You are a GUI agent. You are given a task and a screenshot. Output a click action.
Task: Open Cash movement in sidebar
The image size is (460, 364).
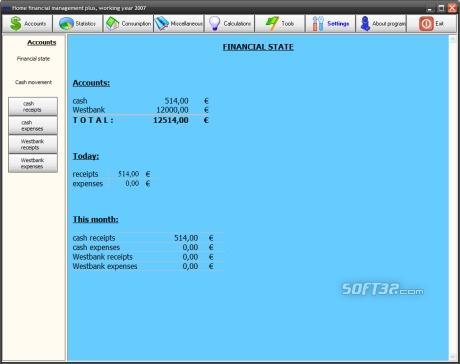click(x=33, y=82)
